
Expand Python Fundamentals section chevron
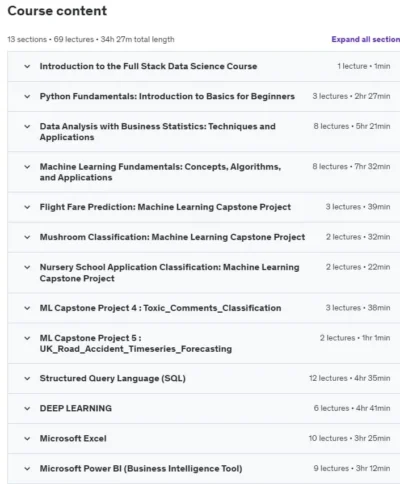point(27,96)
